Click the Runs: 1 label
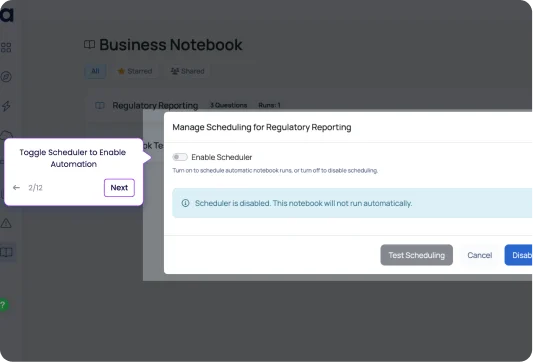Image resolution: width=533 pixels, height=362 pixels. tap(270, 105)
